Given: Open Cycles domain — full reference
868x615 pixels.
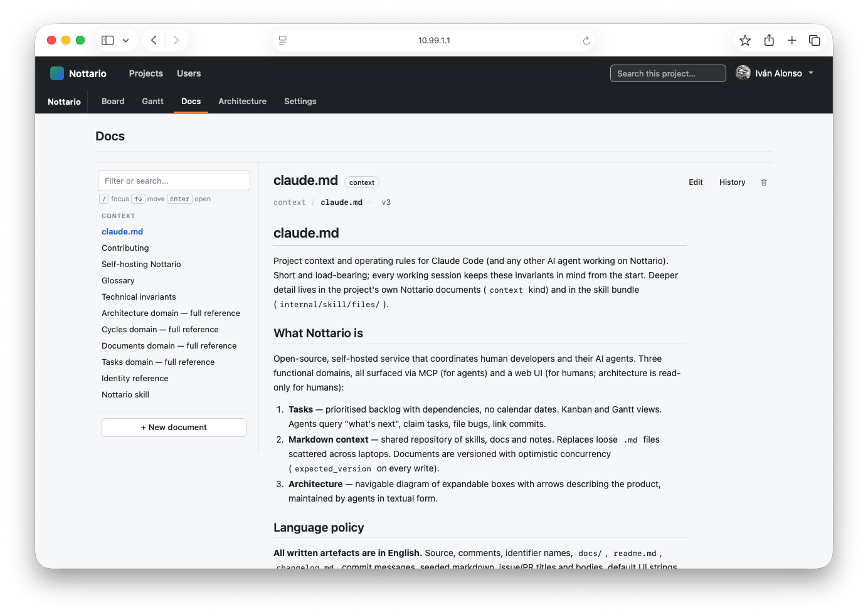Looking at the screenshot, I should tap(160, 329).
